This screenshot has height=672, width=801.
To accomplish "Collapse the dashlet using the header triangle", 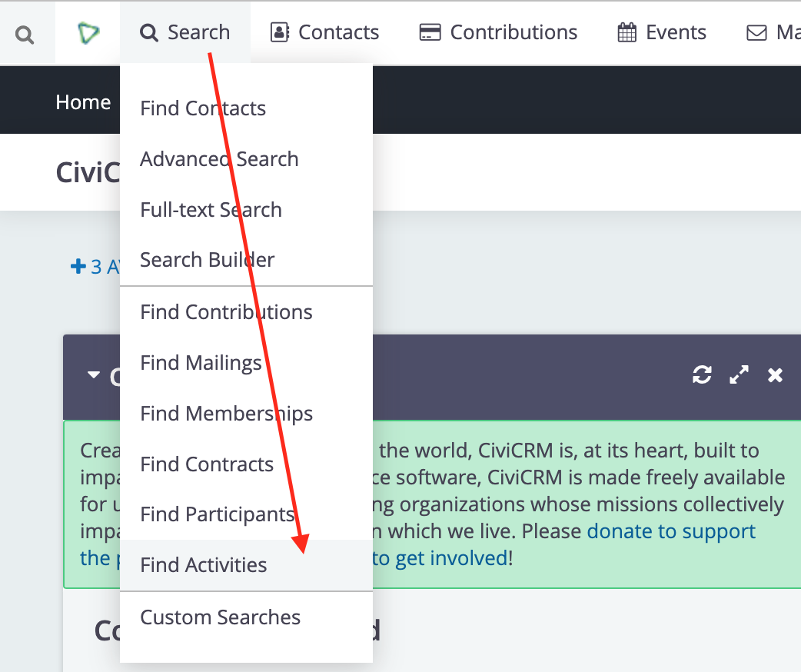I will pyautogui.click(x=94, y=375).
